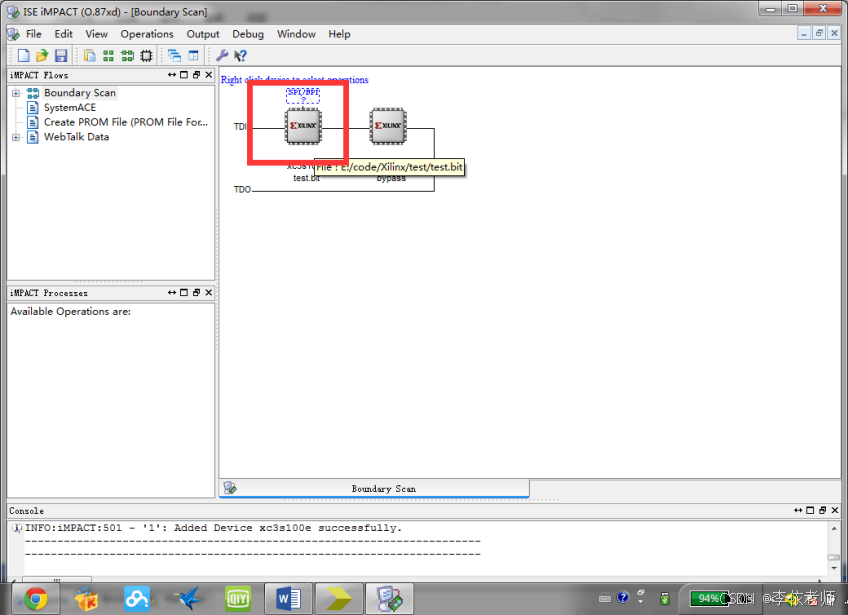Screen dimensions: 848x615
Task: Toggle width of iMPACT Flows panel arrows
Action: 172,75
